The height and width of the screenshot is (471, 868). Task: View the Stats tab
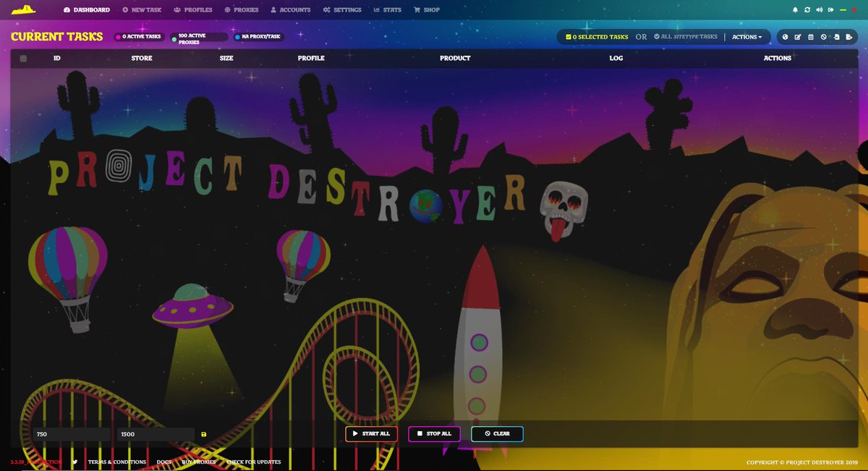[387, 10]
